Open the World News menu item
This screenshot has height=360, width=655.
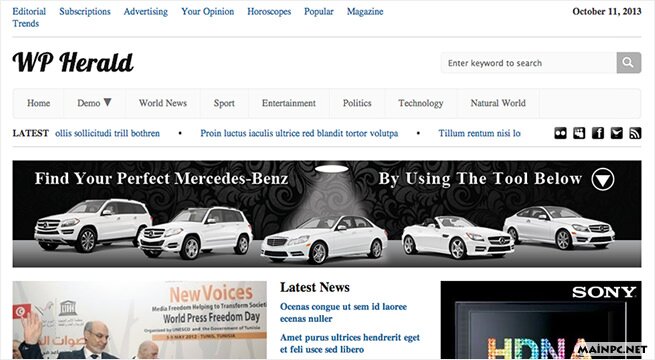point(163,103)
